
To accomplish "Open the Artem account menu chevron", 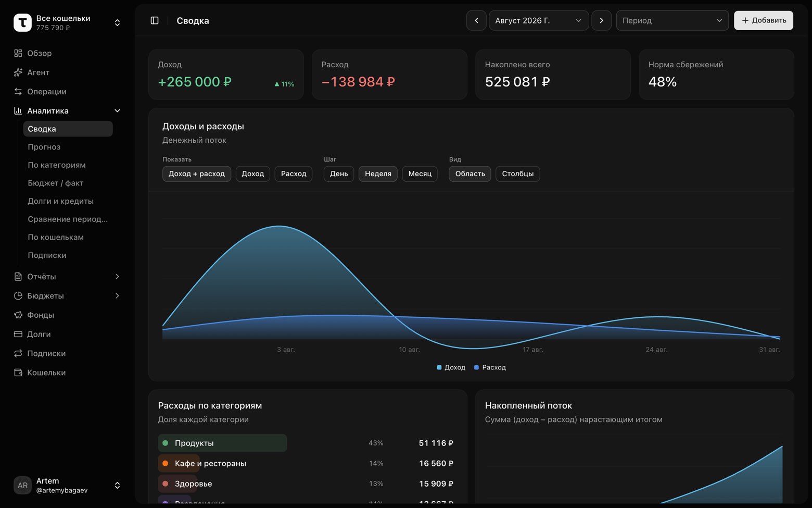I will pyautogui.click(x=117, y=485).
